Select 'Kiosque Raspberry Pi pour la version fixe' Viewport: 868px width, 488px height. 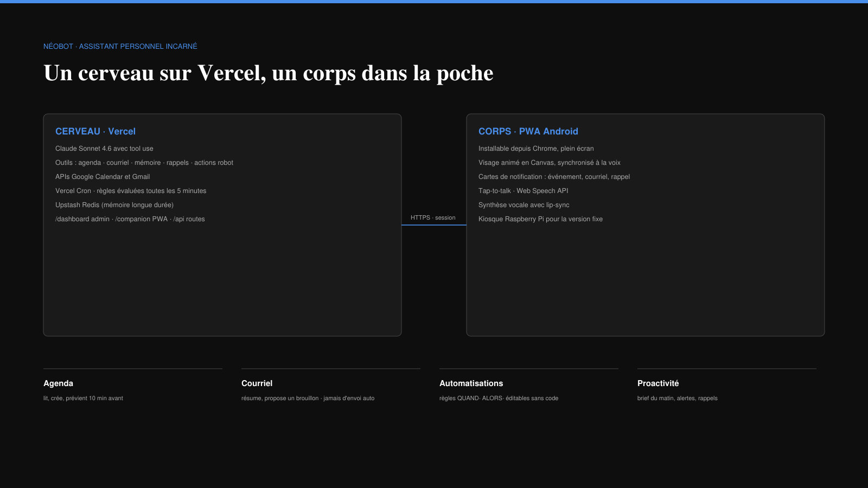click(x=540, y=219)
